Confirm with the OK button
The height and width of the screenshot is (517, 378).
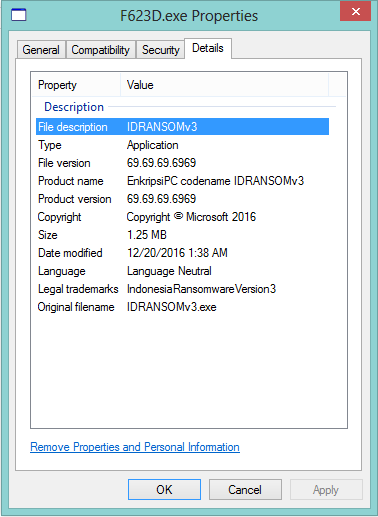164,490
